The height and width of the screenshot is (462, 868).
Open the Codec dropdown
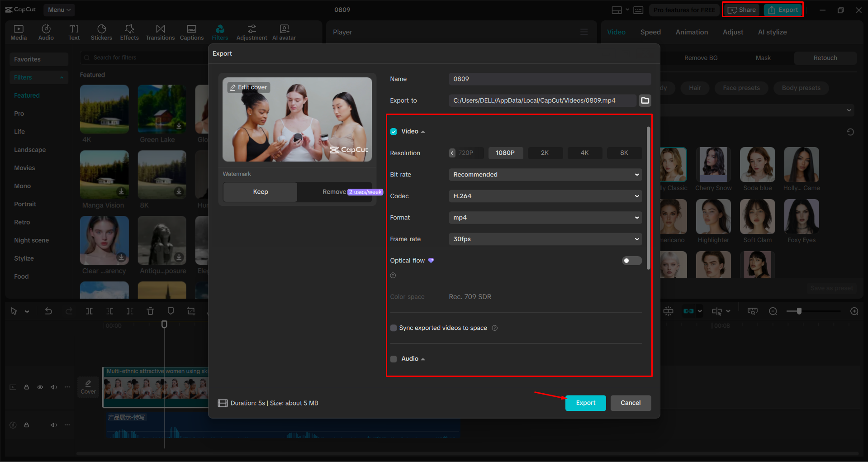[545, 196]
